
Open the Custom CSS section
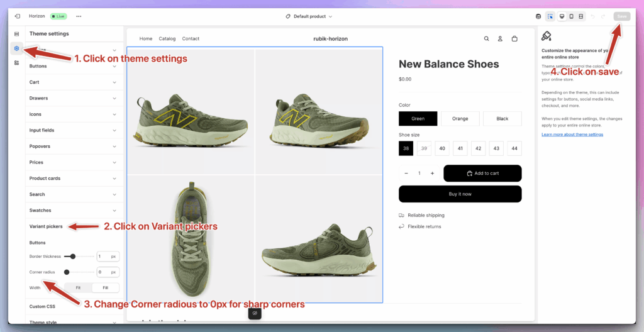(74, 306)
